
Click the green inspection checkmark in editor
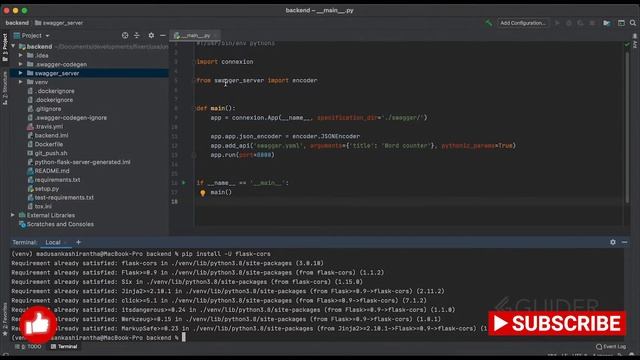627,44
